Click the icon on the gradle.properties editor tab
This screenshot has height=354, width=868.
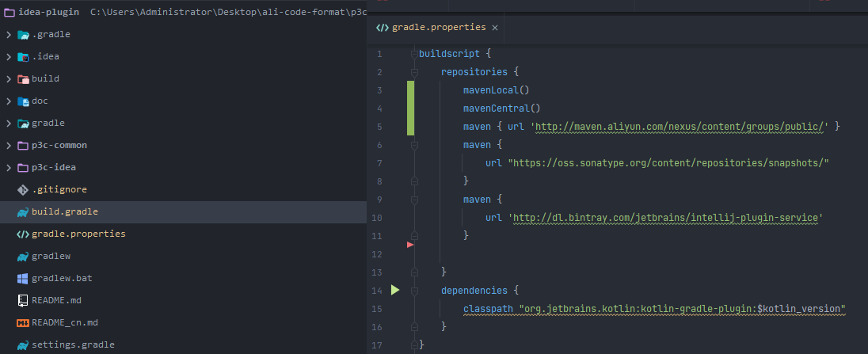[382, 27]
